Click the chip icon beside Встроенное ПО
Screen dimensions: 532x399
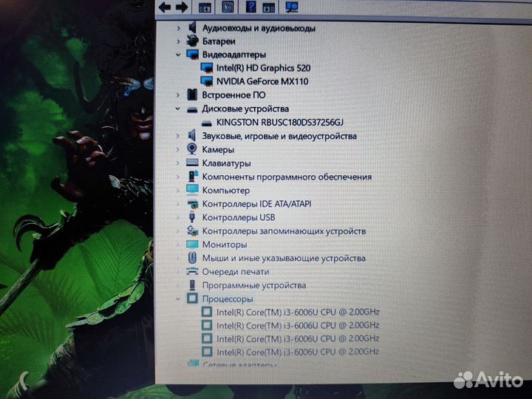point(192,95)
